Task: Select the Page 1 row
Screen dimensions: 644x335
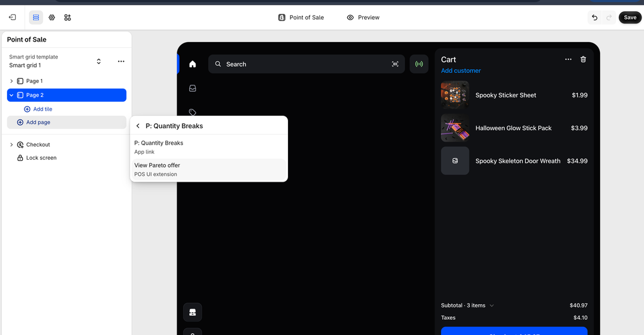Action: (67, 81)
